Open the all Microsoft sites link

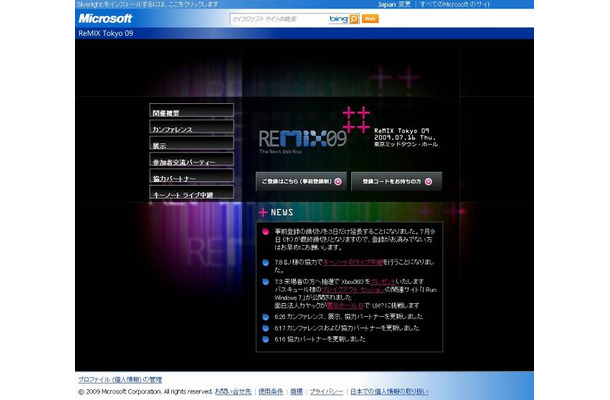pos(456,4)
